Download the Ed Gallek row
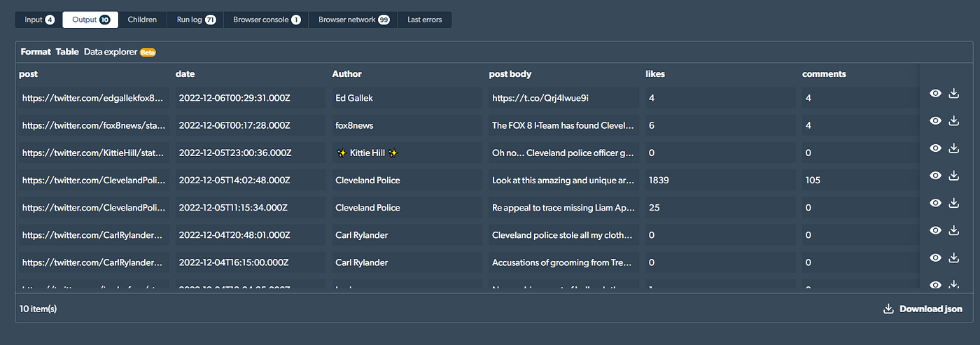 point(953,93)
